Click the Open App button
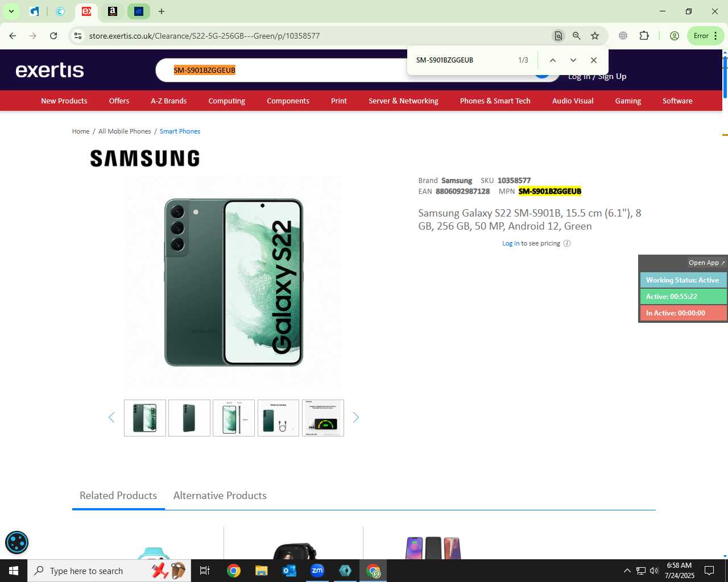This screenshot has height=582, width=728. [x=707, y=263]
